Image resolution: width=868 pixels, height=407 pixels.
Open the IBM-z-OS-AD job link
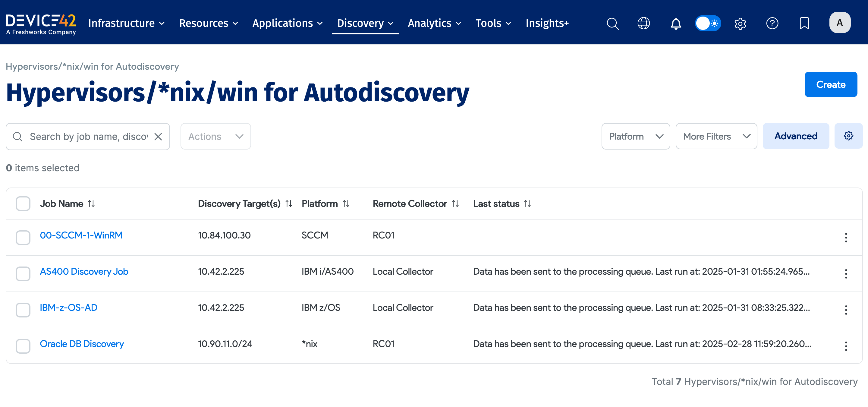click(68, 307)
